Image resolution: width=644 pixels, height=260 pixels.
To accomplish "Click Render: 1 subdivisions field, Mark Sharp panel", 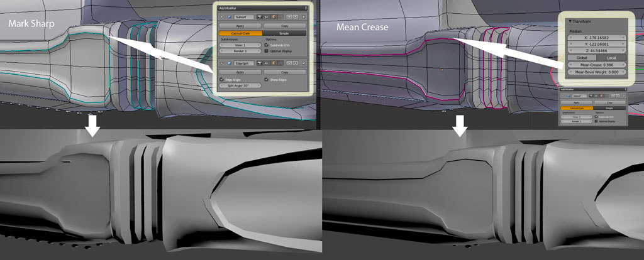I will click(x=240, y=51).
